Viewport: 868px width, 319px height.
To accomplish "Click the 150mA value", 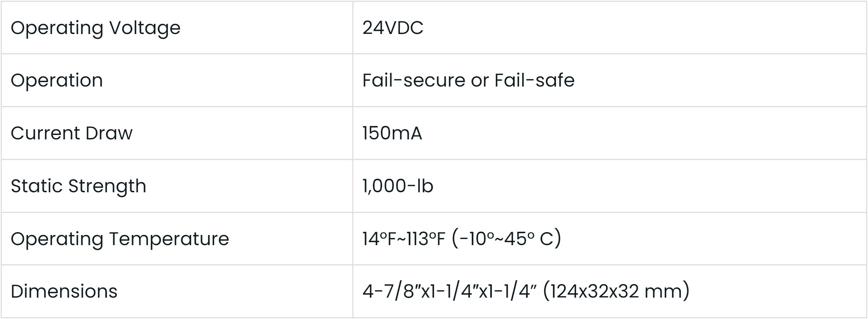I will point(392,133).
